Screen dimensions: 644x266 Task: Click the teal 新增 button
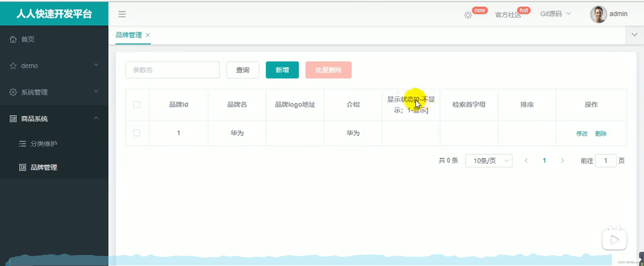point(282,70)
